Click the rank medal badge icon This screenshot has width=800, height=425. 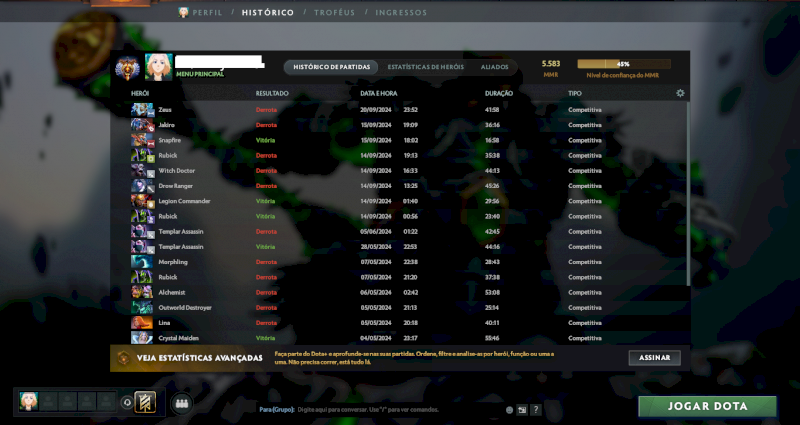tap(127, 68)
